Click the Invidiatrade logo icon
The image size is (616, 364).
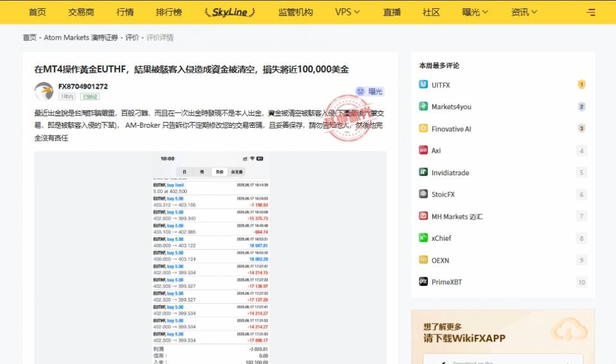(x=423, y=172)
